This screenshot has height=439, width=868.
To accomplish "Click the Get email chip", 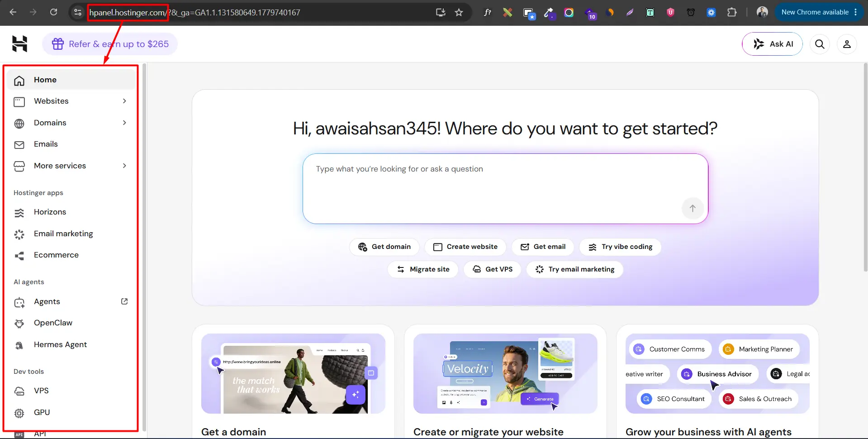I will (543, 247).
